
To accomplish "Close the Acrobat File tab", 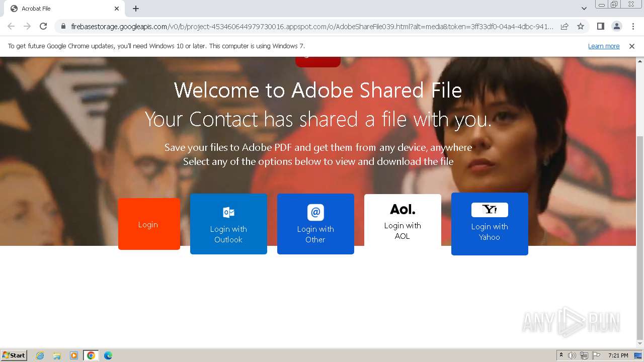I will pos(117,9).
